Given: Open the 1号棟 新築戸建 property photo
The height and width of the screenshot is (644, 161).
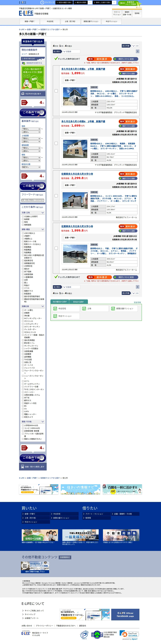Looking at the screenshot, I should point(75,96).
